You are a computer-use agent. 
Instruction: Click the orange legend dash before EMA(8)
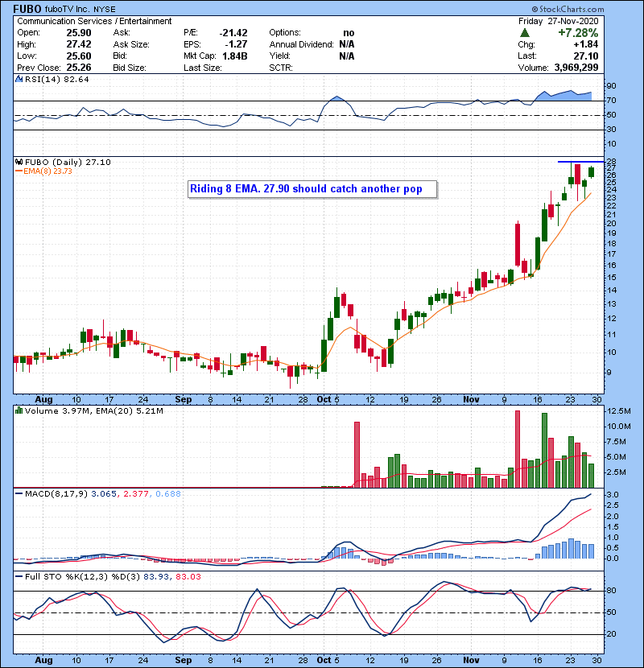(19, 171)
